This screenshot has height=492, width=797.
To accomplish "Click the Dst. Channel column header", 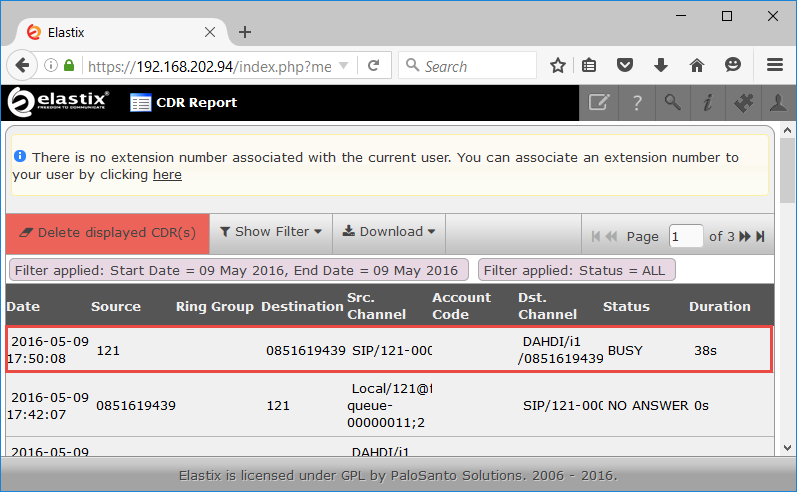I will click(547, 306).
